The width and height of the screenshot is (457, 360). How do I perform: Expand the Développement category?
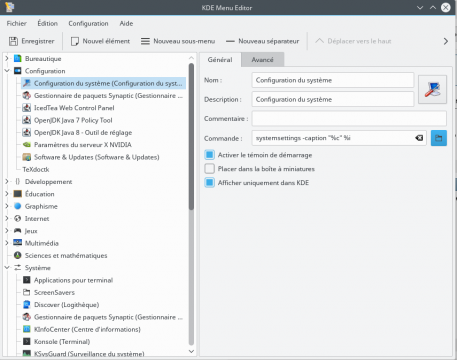[x=7, y=182]
